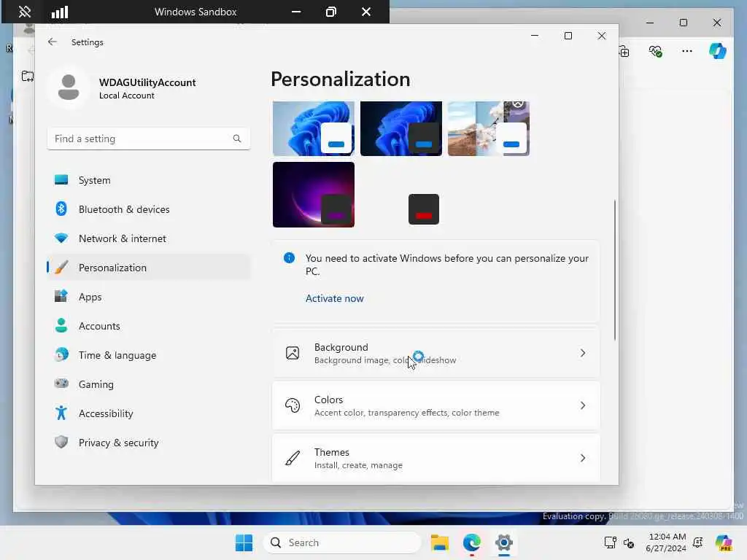The image size is (747, 560).
Task: Open Accounts settings category
Action: click(149, 326)
